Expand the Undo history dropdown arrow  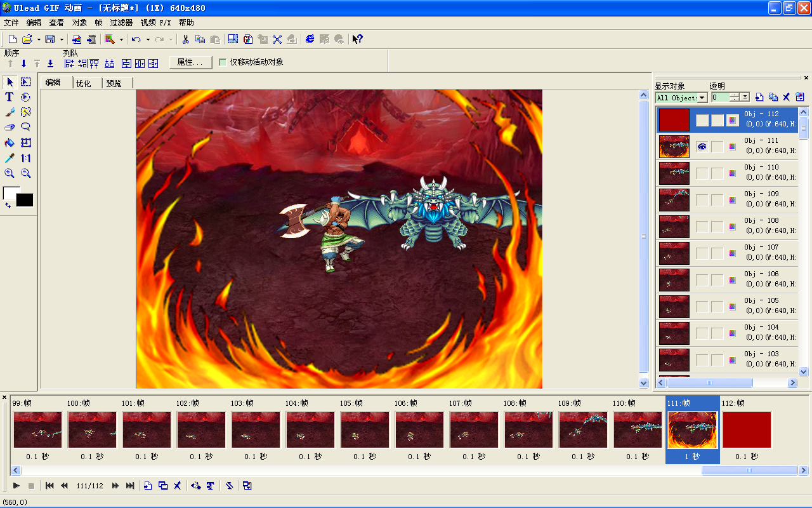pyautogui.click(x=148, y=39)
